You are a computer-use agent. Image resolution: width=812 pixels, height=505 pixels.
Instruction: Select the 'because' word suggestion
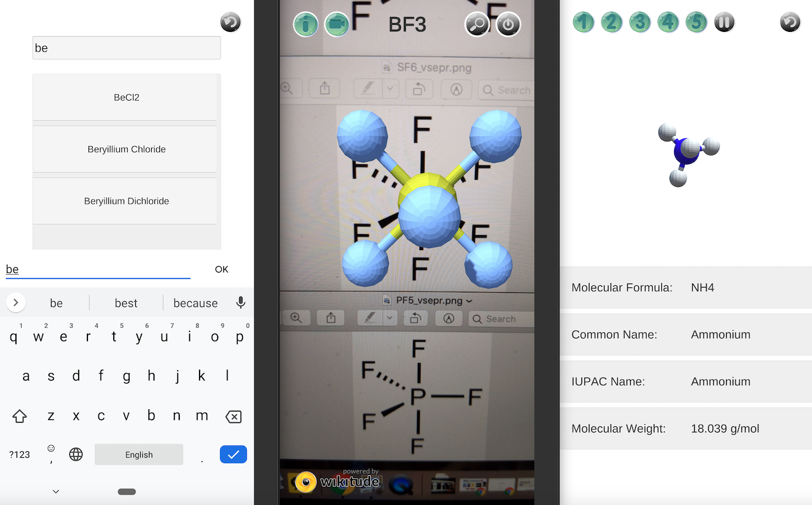coord(196,303)
